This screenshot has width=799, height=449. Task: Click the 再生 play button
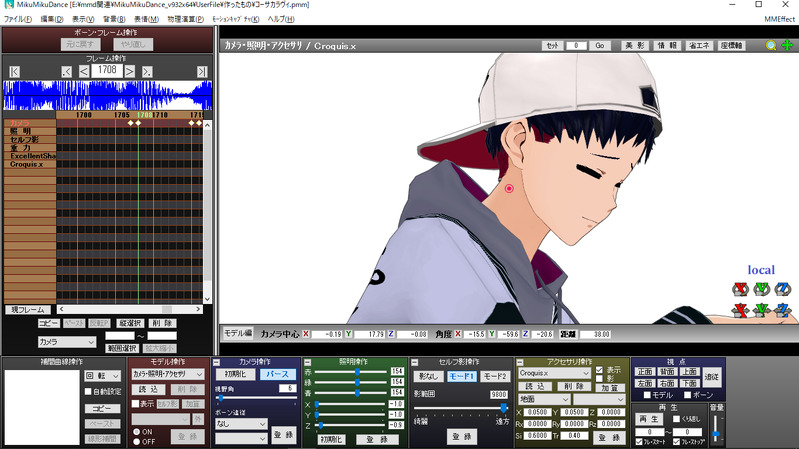coord(649,419)
